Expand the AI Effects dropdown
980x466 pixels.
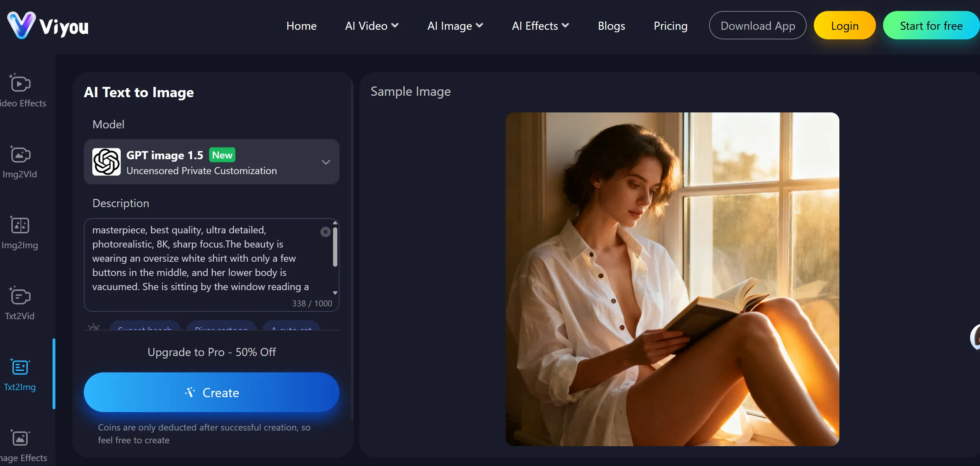click(x=540, y=26)
